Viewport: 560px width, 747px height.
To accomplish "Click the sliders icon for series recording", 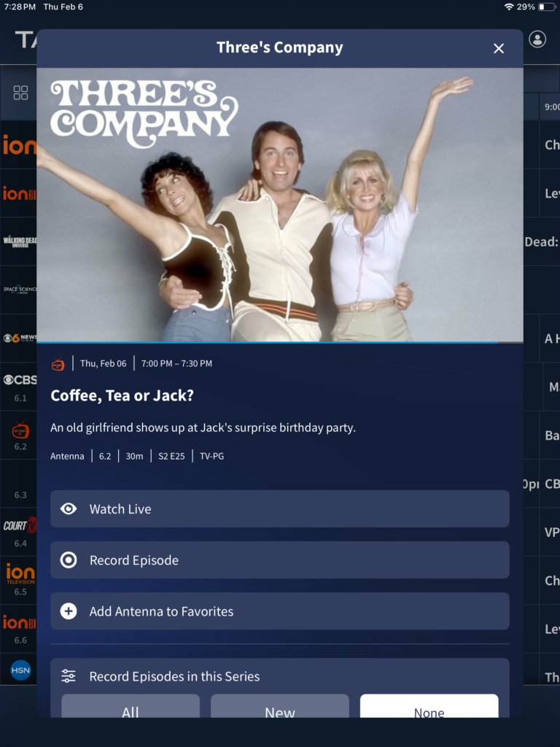I will (69, 676).
